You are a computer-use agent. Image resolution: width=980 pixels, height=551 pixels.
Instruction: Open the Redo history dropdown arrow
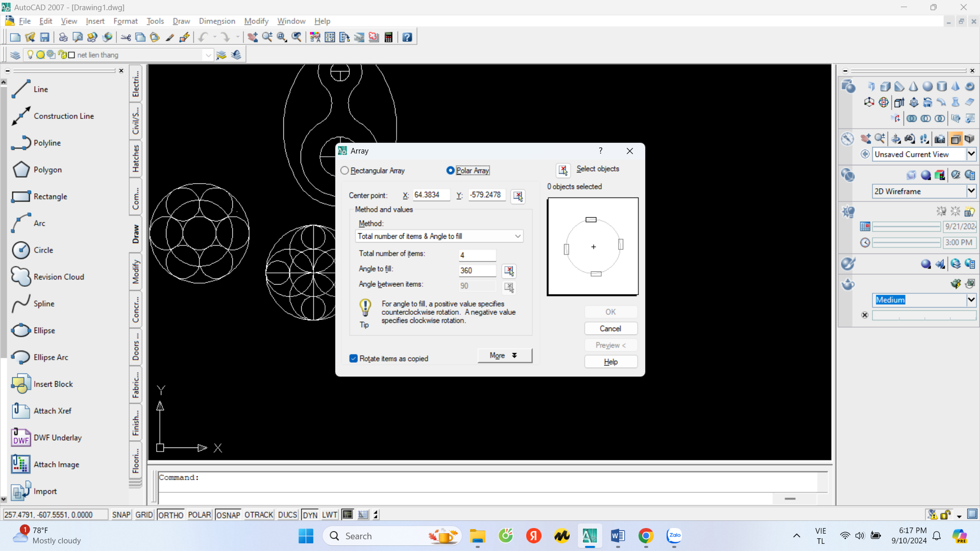tap(237, 37)
